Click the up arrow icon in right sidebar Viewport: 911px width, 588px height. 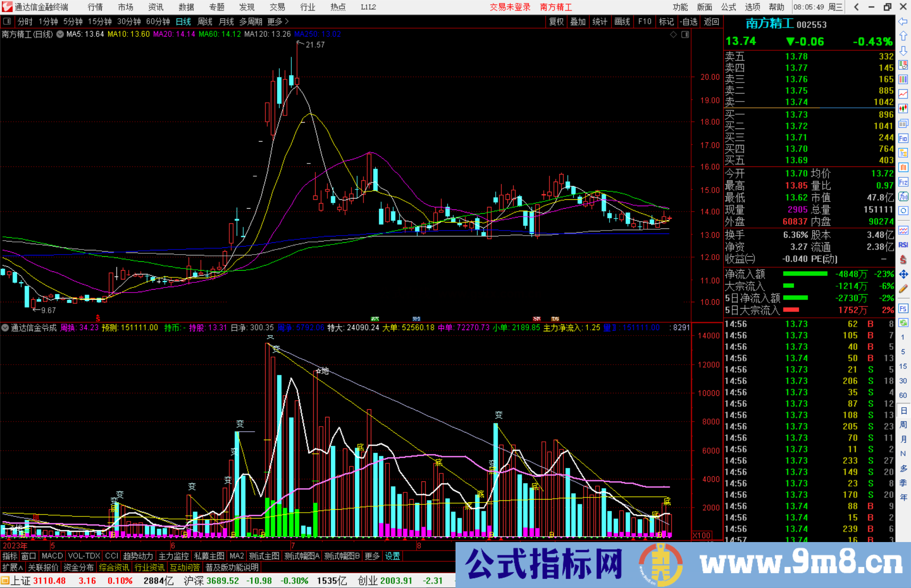[903, 36]
